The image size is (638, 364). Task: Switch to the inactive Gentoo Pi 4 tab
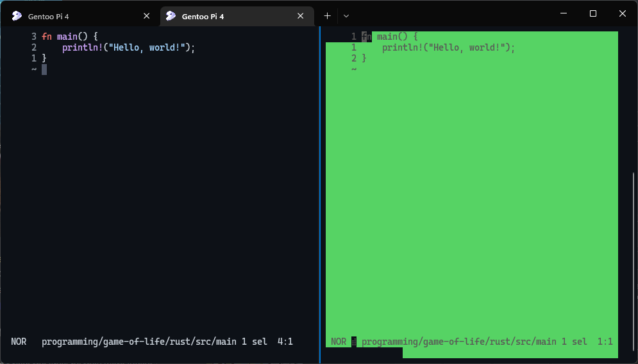81,16
